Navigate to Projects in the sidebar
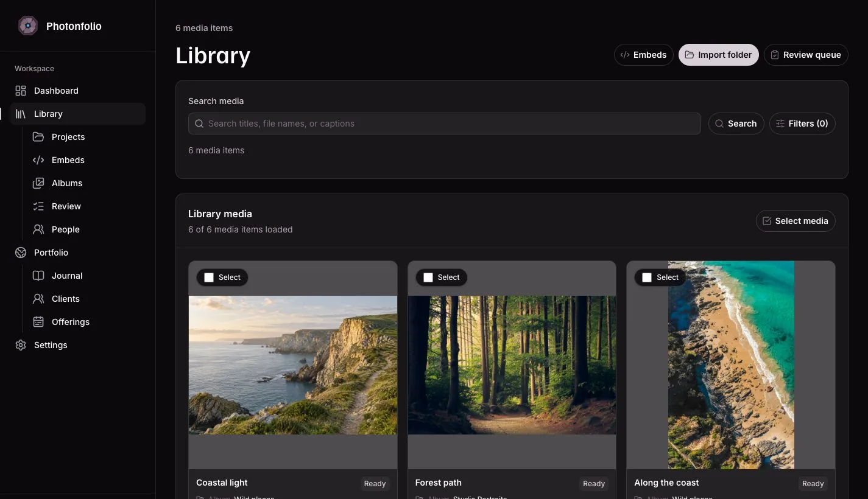Screen dimensions: 868x499 tap(86, 137)
